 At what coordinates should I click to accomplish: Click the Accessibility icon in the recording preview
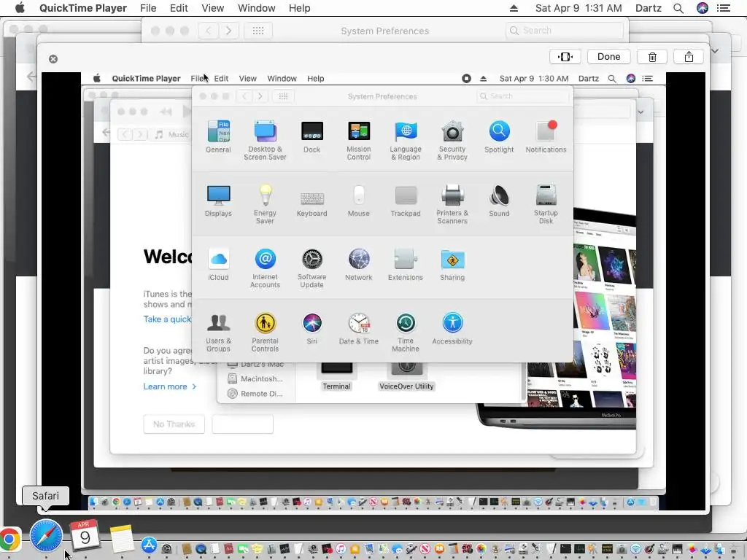[x=452, y=323]
